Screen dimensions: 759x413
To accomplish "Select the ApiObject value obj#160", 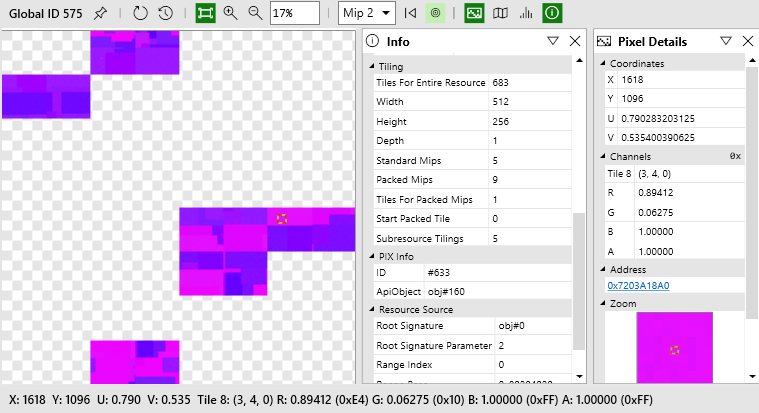I will pos(446,291).
